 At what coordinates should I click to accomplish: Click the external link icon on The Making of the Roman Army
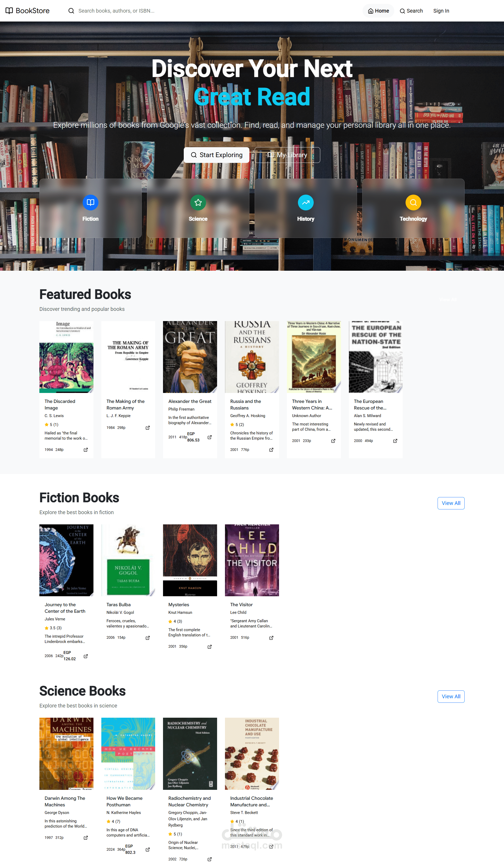click(x=148, y=428)
